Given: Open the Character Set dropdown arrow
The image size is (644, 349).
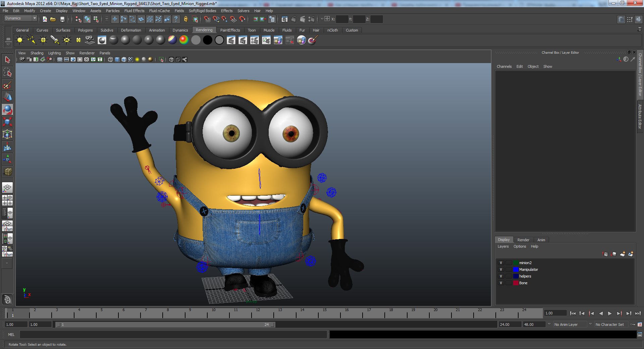Looking at the screenshot, I should click(590, 324).
